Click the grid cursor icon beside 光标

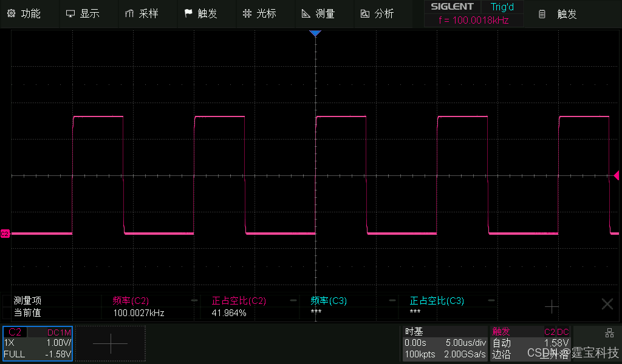tap(247, 13)
